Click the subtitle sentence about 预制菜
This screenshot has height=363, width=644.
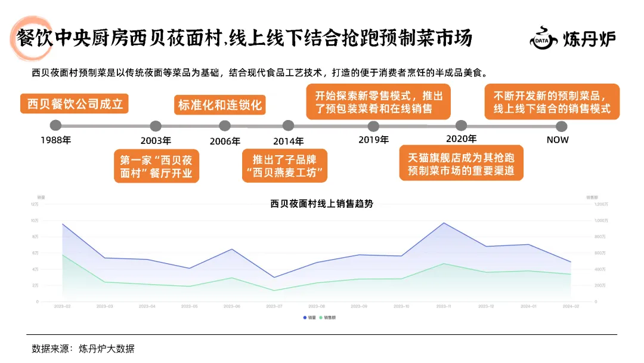pos(261,73)
